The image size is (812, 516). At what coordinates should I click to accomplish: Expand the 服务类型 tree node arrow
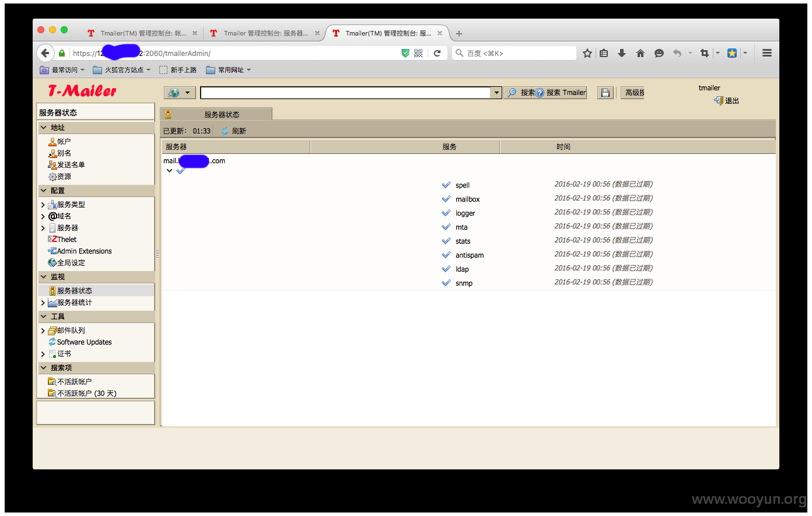click(x=43, y=205)
